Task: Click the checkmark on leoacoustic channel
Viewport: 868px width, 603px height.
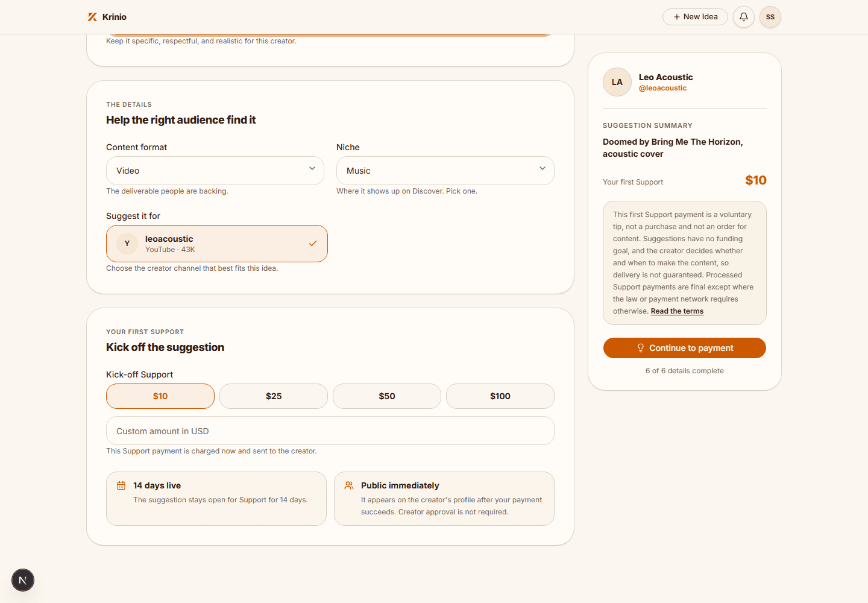Action: click(313, 244)
